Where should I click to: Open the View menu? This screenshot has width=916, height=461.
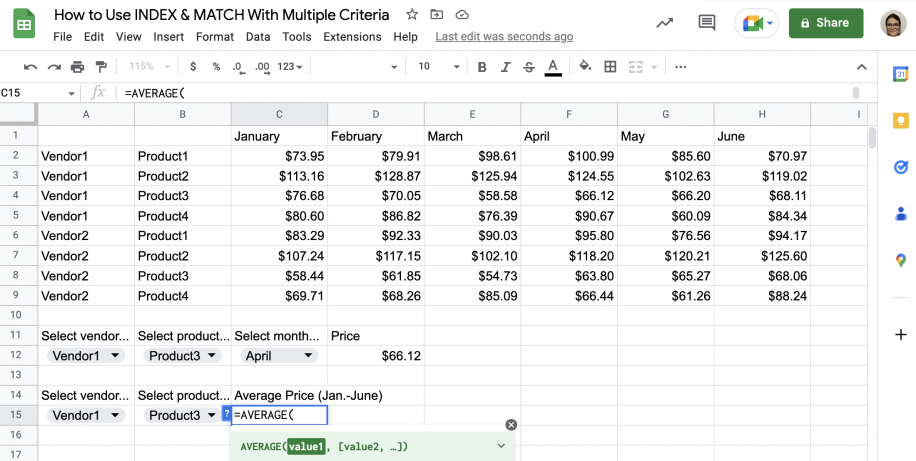(129, 37)
